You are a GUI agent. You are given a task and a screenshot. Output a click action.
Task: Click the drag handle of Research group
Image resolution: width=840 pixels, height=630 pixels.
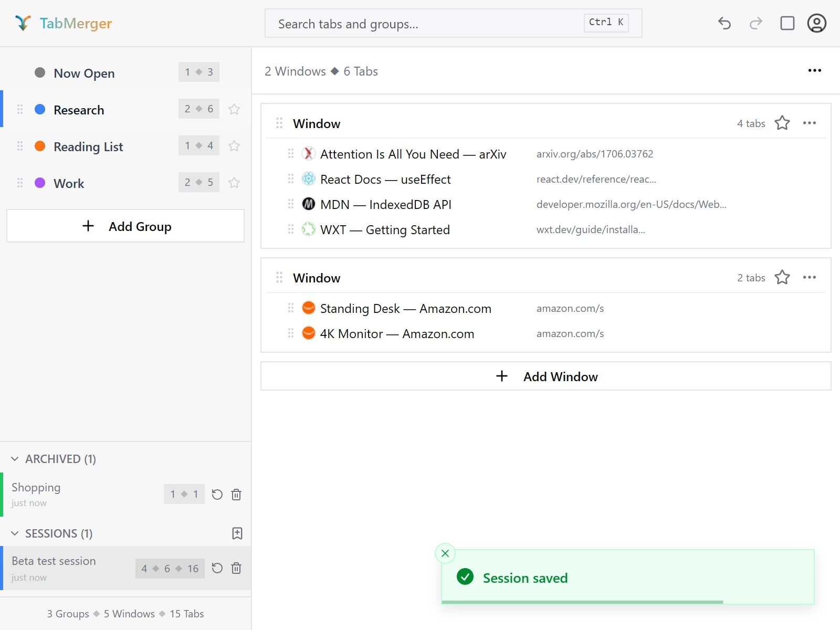point(20,109)
